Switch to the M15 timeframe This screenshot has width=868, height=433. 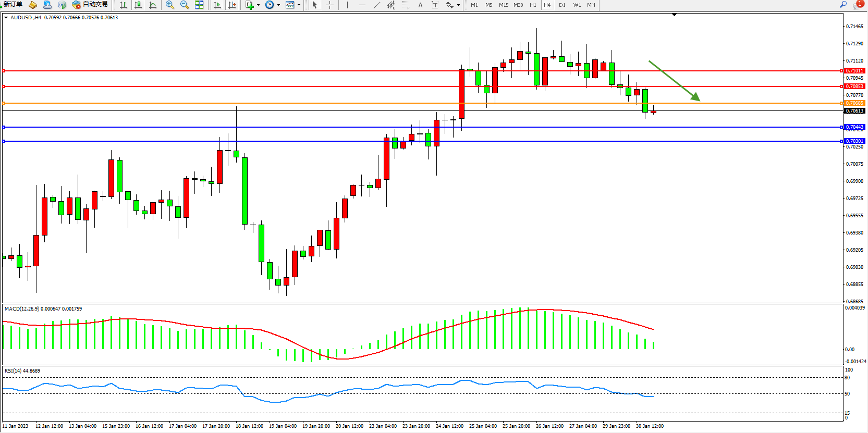pos(503,5)
